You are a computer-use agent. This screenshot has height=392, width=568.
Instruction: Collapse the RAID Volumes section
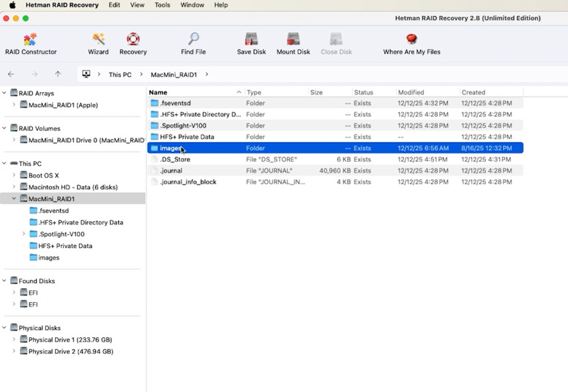[x=4, y=128]
